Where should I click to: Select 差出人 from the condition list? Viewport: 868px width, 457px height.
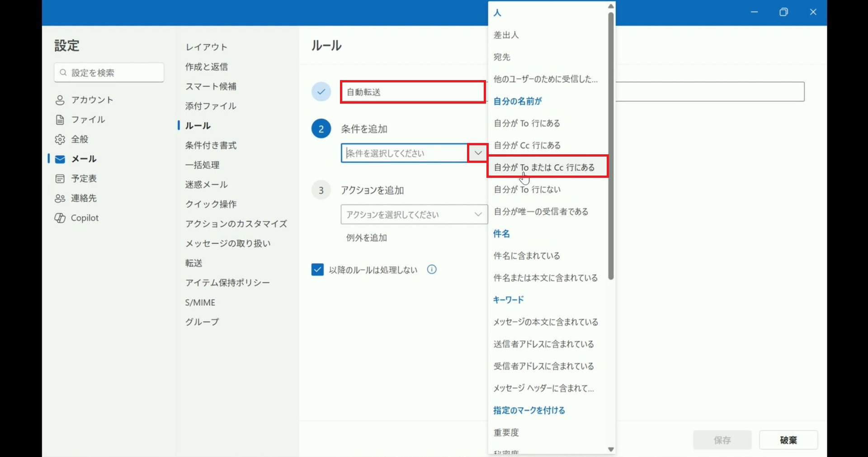click(506, 35)
